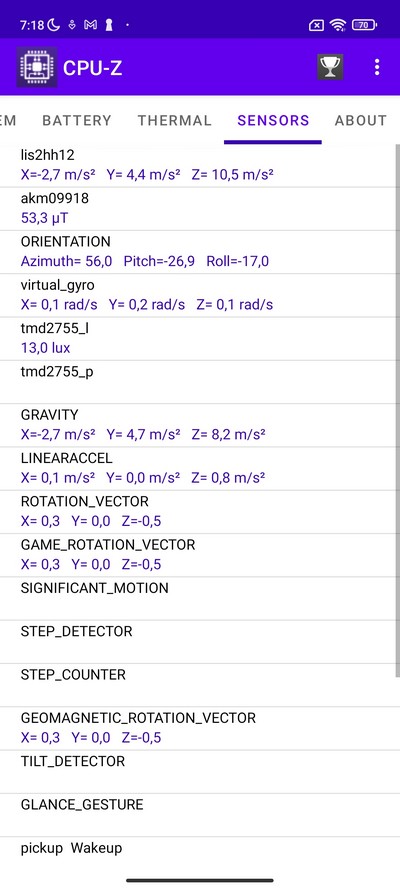This screenshot has width=400, height=889.
Task: Open the trophy icon in header
Action: point(330,67)
